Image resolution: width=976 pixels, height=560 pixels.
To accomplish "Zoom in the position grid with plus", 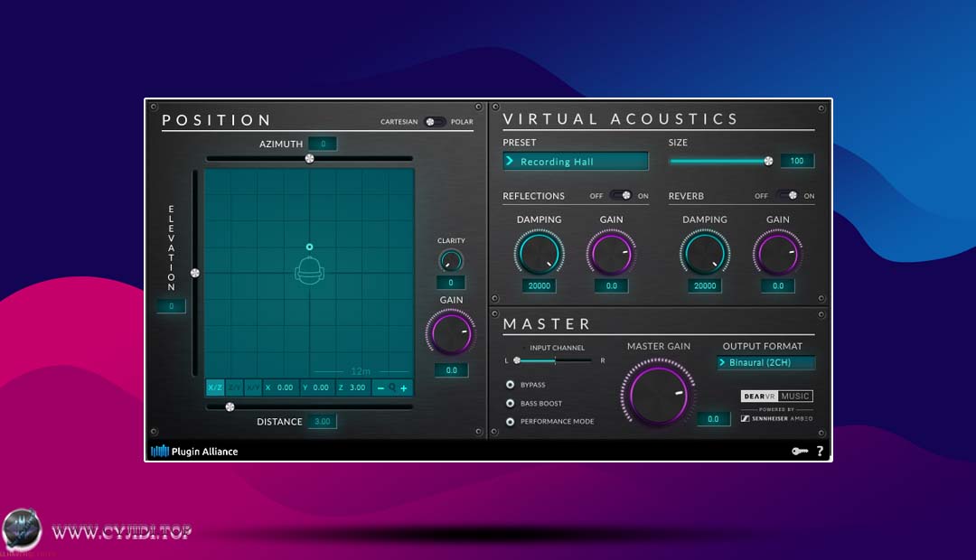I will [x=404, y=387].
